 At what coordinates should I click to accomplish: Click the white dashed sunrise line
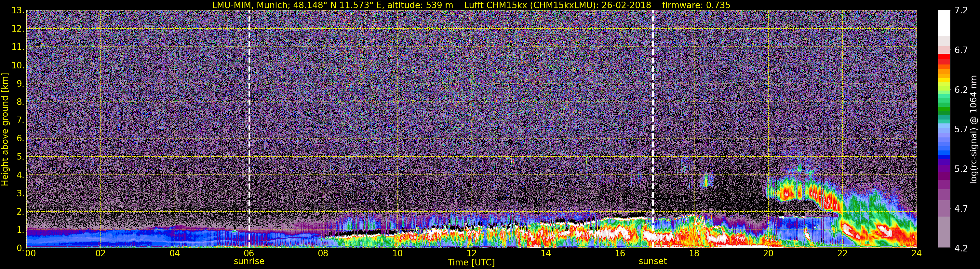pyautogui.click(x=249, y=129)
